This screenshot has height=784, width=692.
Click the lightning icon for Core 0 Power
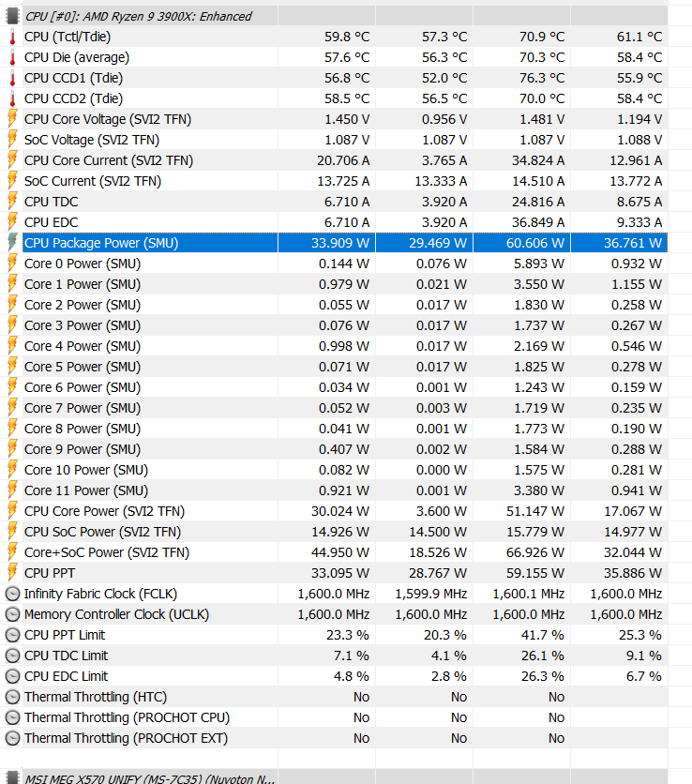click(x=12, y=264)
